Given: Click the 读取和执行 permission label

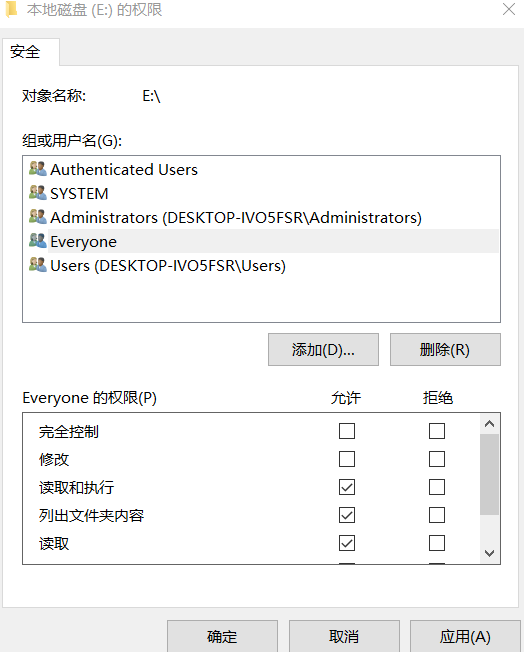Looking at the screenshot, I should coord(77,487).
